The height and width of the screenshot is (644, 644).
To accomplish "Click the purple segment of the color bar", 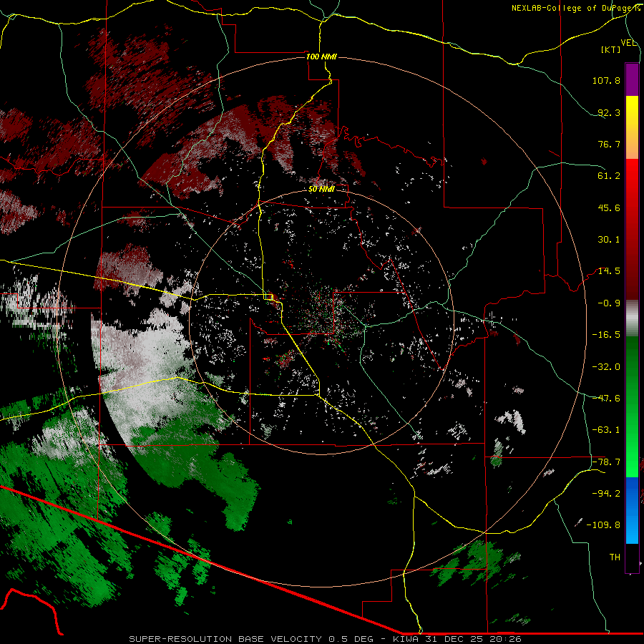I will [632, 79].
